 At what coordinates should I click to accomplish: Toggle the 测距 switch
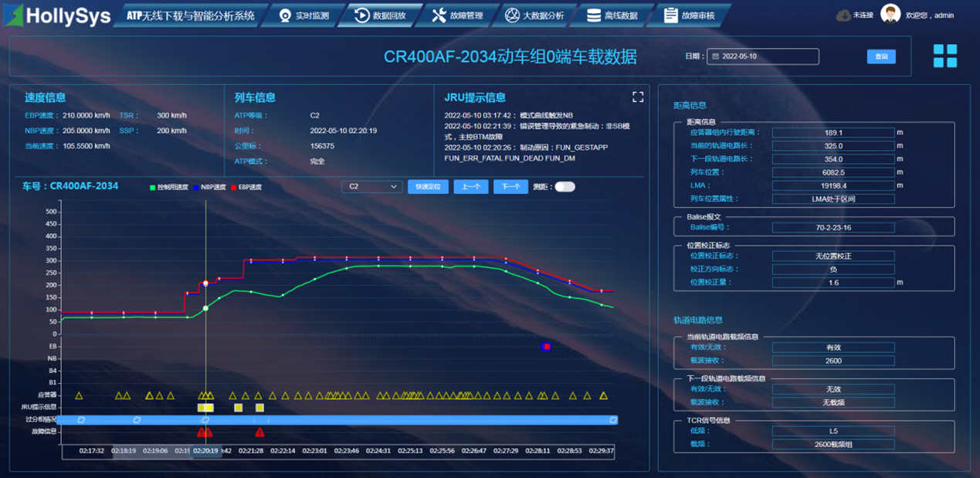565,187
